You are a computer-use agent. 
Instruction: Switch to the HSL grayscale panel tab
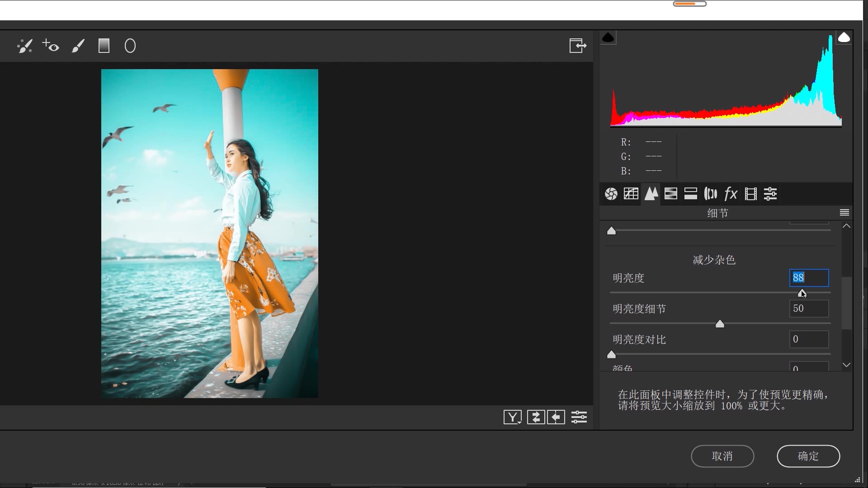pyautogui.click(x=671, y=194)
